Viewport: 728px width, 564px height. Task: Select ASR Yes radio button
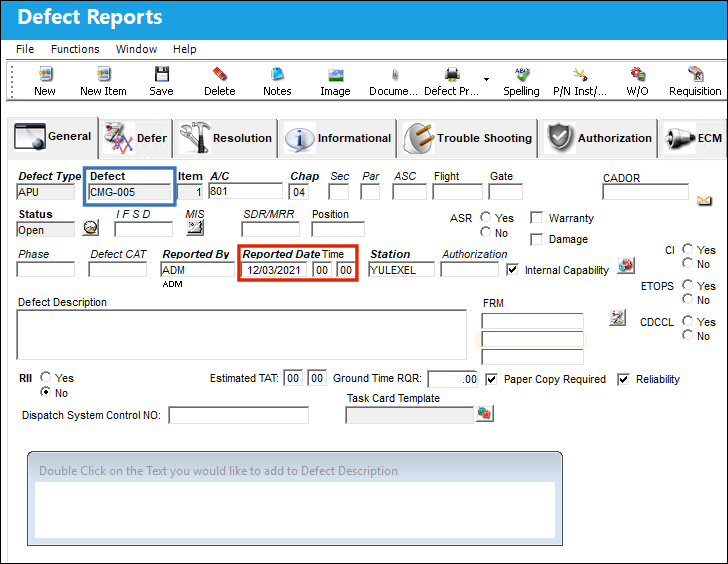point(486,217)
